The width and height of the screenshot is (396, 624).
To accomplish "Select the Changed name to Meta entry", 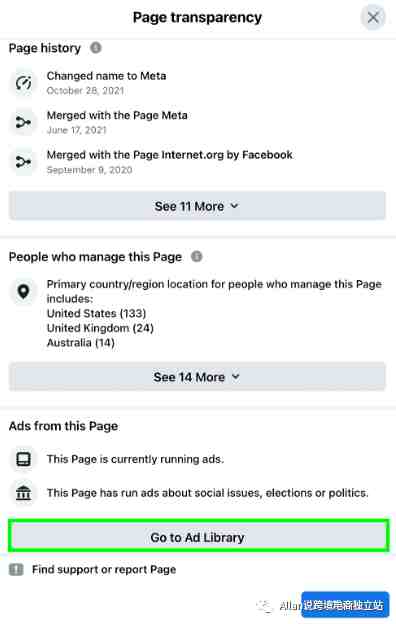I will pyautogui.click(x=106, y=83).
